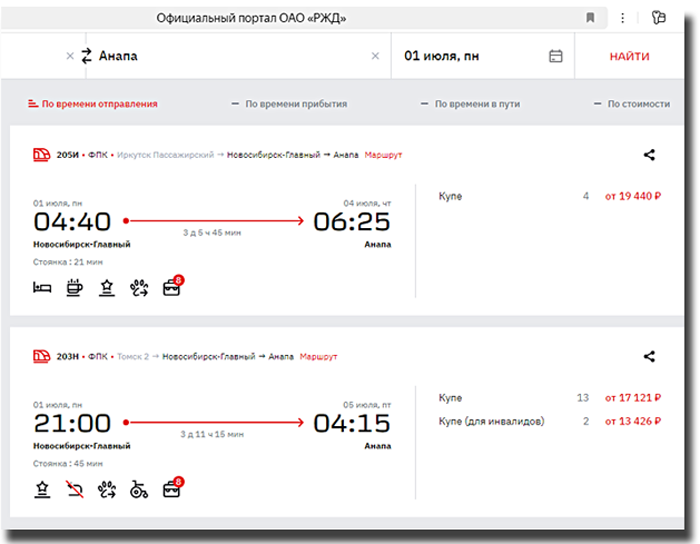
Task: Click the НАЙТИ search button
Action: [629, 56]
